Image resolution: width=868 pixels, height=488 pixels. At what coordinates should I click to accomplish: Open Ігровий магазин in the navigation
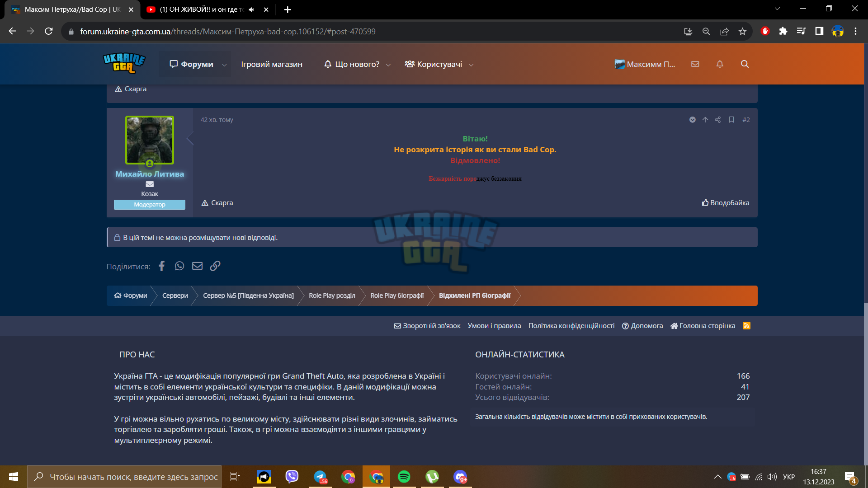click(x=272, y=64)
